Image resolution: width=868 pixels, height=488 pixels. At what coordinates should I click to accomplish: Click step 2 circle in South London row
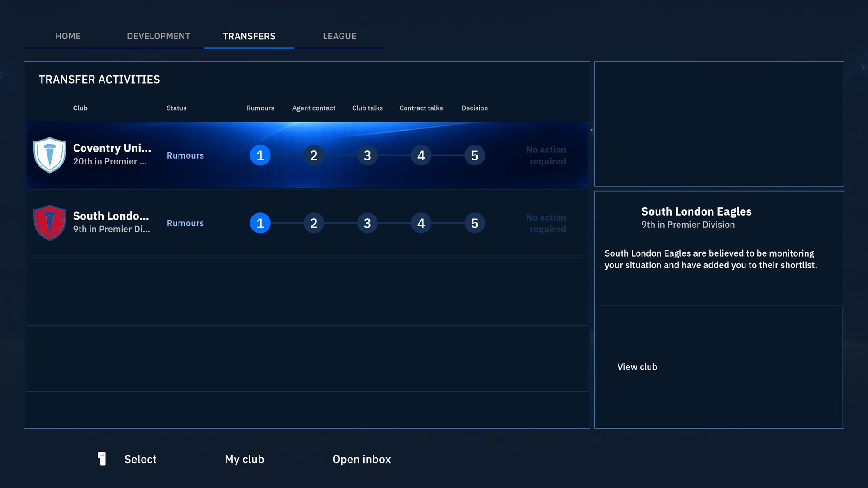click(314, 223)
